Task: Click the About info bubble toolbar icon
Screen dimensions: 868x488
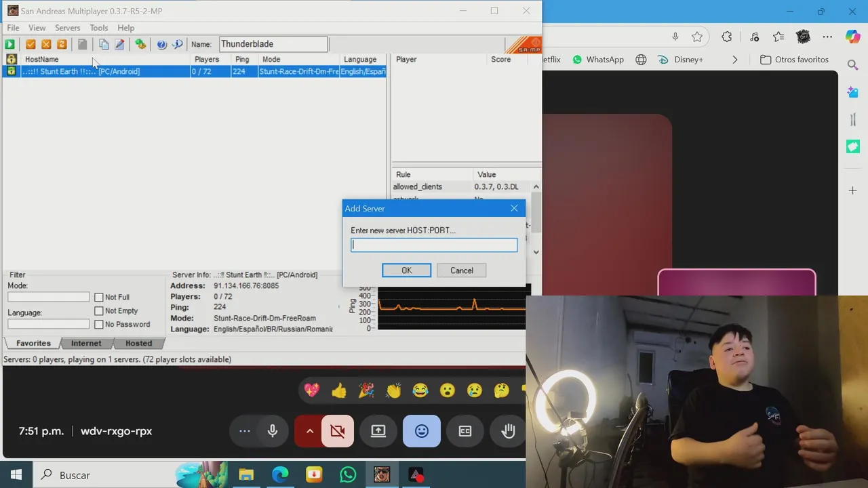Action: pos(178,44)
